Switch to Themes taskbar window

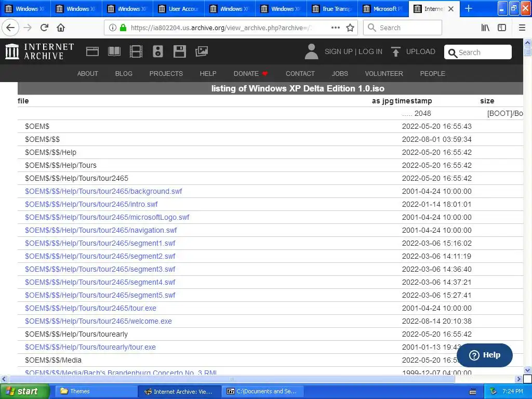96,391
